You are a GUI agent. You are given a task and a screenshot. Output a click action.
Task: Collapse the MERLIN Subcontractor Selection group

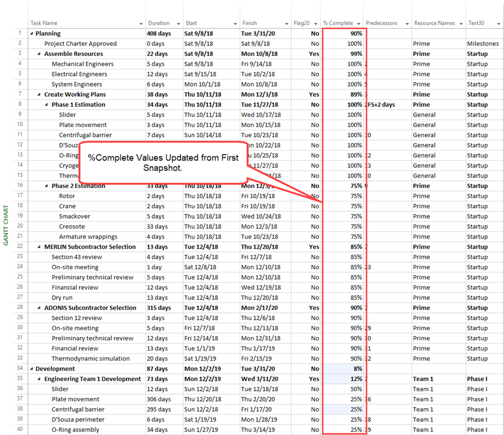[x=38, y=246]
